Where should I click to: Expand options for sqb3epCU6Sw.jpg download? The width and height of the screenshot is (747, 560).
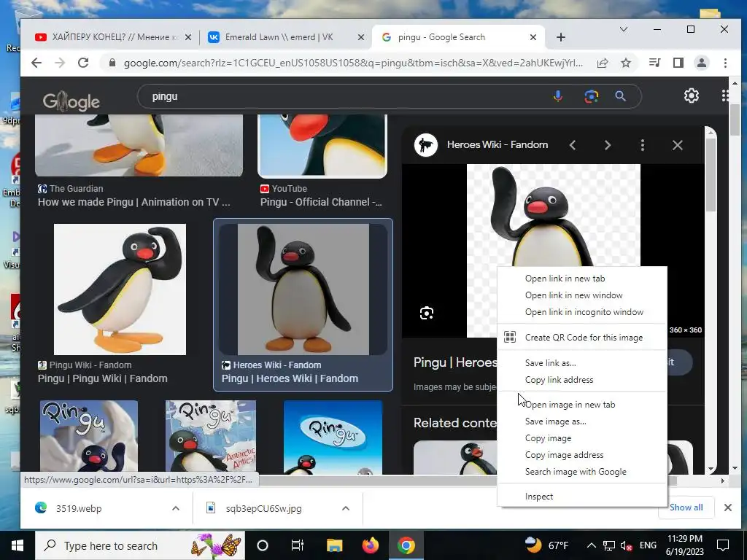pos(346,508)
